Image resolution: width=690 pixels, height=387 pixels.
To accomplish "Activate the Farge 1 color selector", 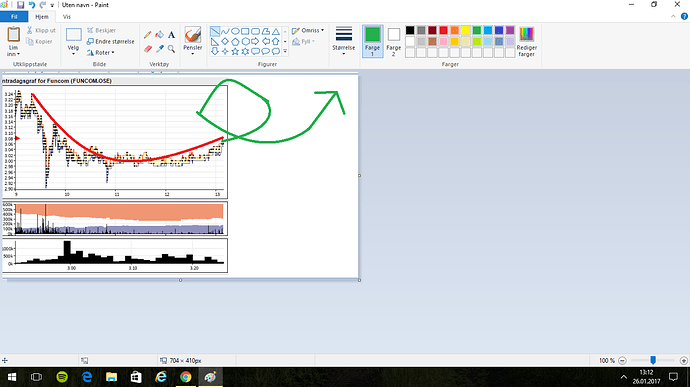I will 372,41.
